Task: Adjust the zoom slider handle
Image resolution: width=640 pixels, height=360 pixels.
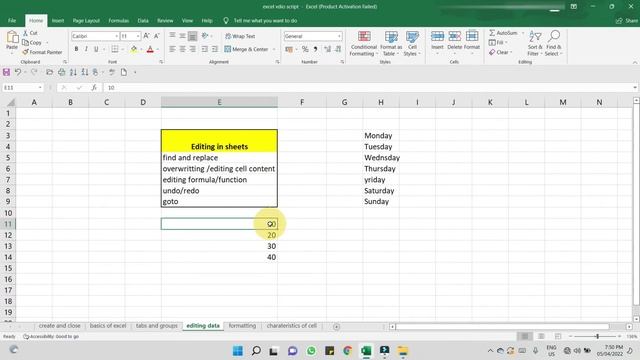Action: [x=597, y=336]
